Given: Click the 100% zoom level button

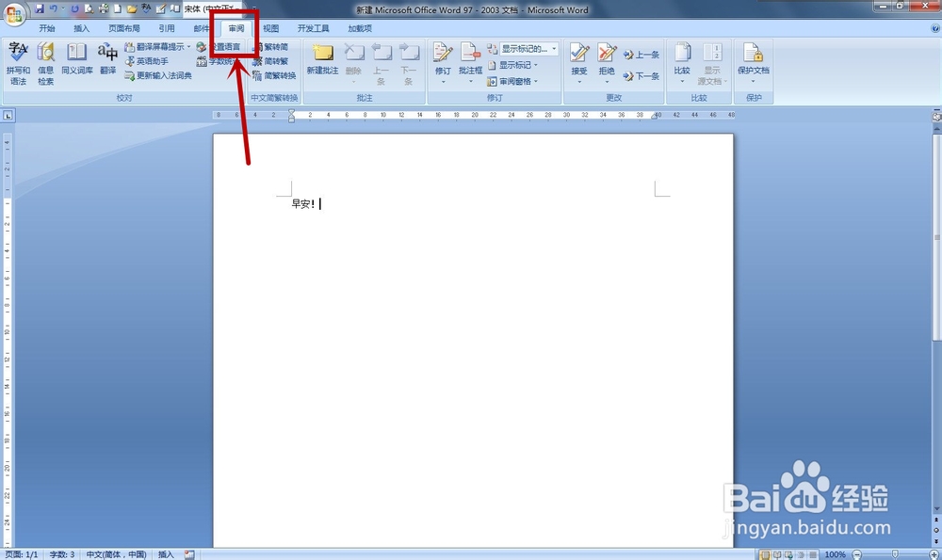Looking at the screenshot, I should (x=835, y=554).
